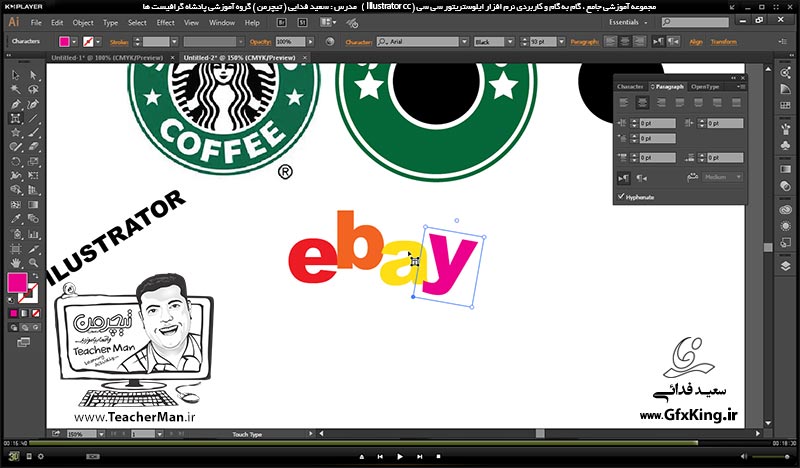The width and height of the screenshot is (800, 468).
Task: Select the Eyedropper tool
Action: tap(16, 219)
